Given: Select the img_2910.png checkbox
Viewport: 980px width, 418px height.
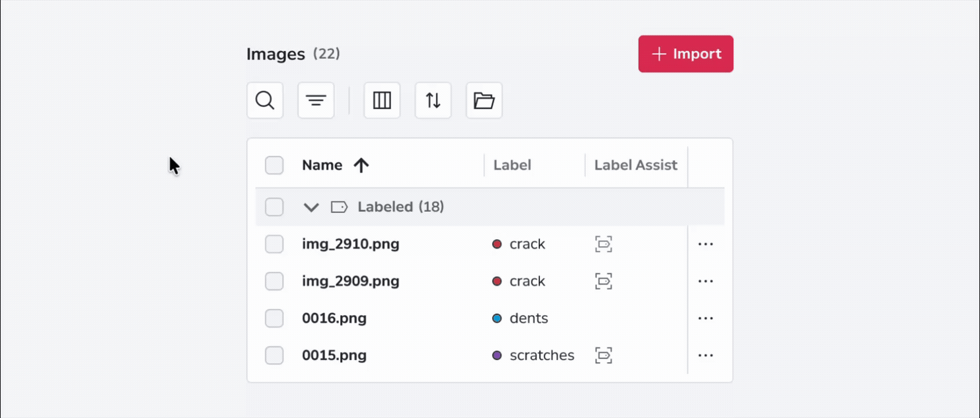Looking at the screenshot, I should (x=274, y=244).
